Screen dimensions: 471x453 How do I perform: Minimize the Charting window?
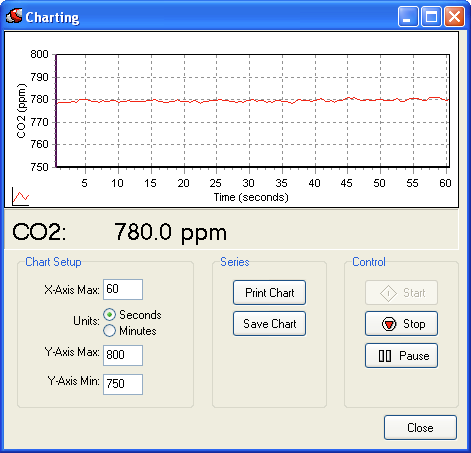point(408,16)
